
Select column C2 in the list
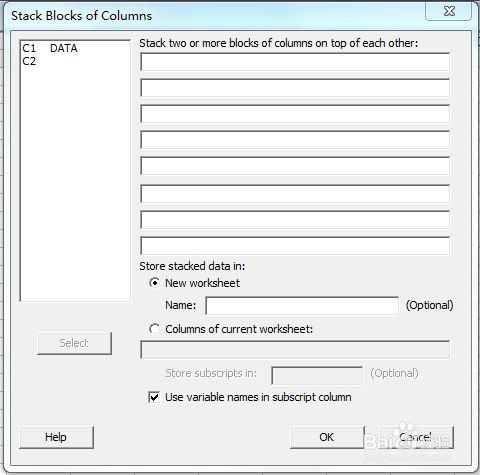click(29, 61)
